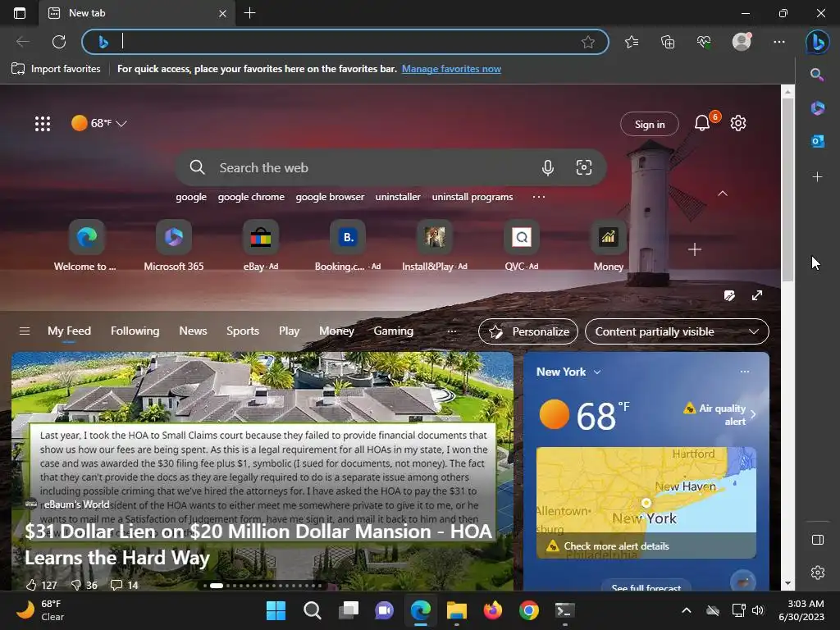Add a new app to sidebar
840x630 pixels.
[817, 176]
